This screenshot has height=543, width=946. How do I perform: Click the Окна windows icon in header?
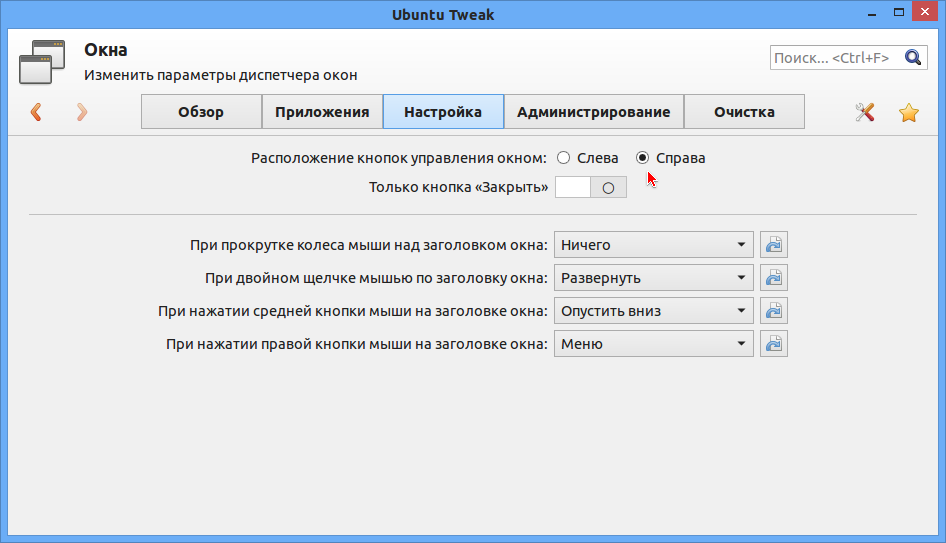click(x=42, y=62)
